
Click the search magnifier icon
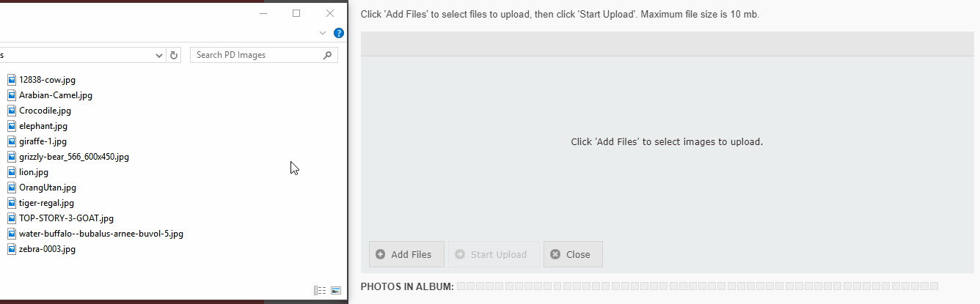tap(327, 55)
